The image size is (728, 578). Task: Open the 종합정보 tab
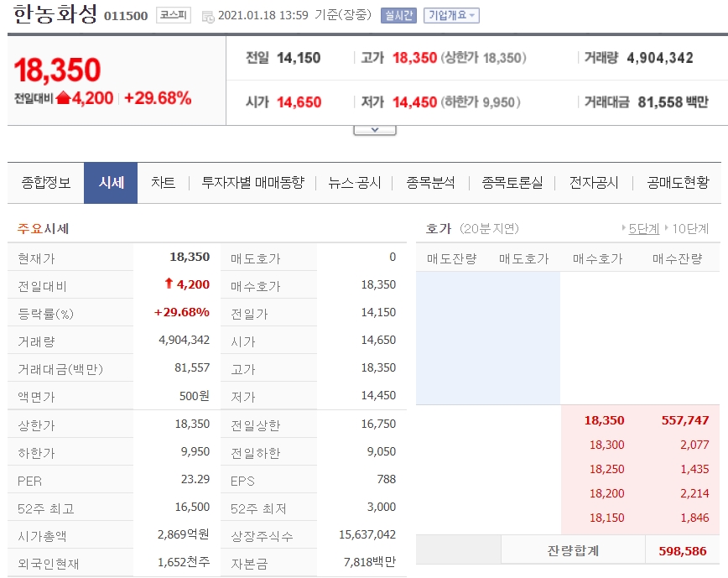tap(46, 182)
